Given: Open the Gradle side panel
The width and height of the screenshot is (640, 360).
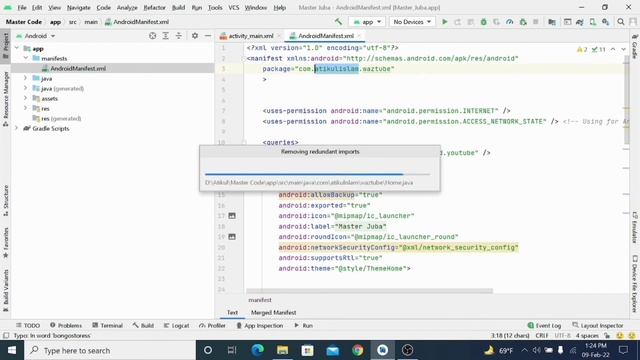Looking at the screenshot, I should [635, 46].
